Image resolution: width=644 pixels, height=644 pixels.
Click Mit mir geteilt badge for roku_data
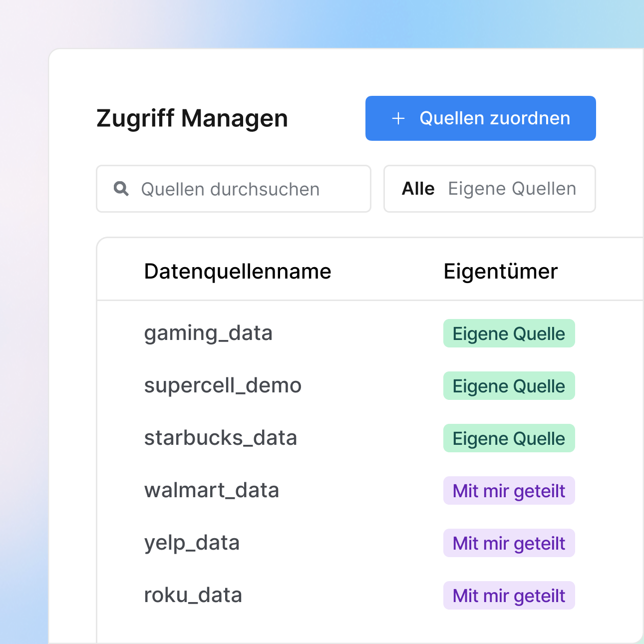click(509, 596)
